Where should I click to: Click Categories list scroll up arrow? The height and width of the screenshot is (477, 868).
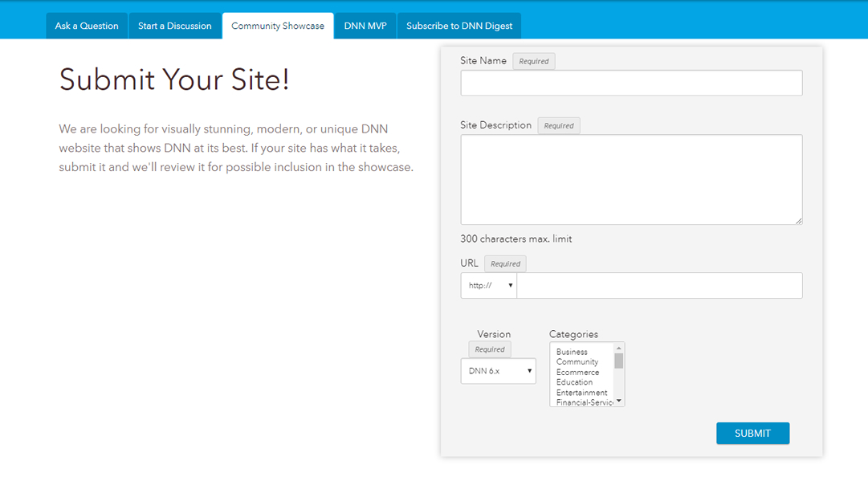[x=619, y=348]
